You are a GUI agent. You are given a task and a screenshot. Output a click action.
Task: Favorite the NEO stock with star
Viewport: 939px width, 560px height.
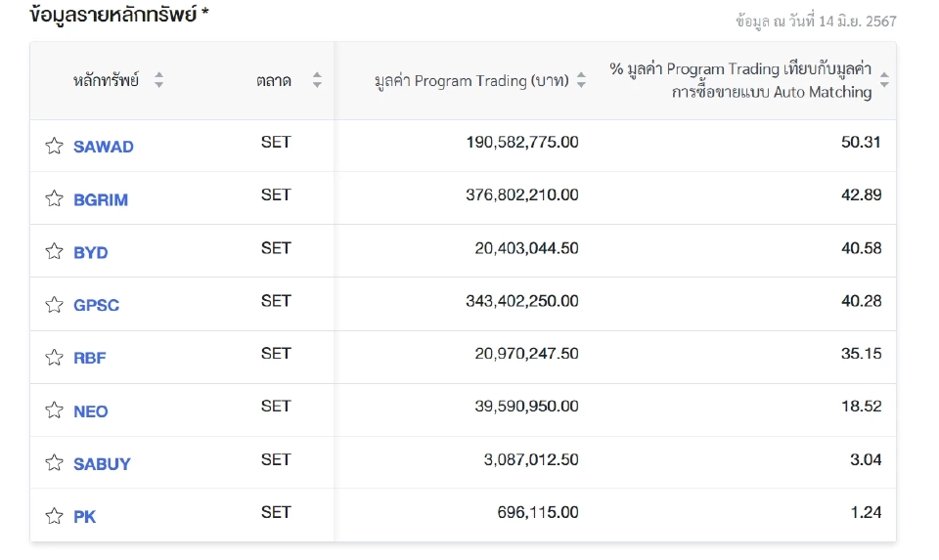pos(54,409)
